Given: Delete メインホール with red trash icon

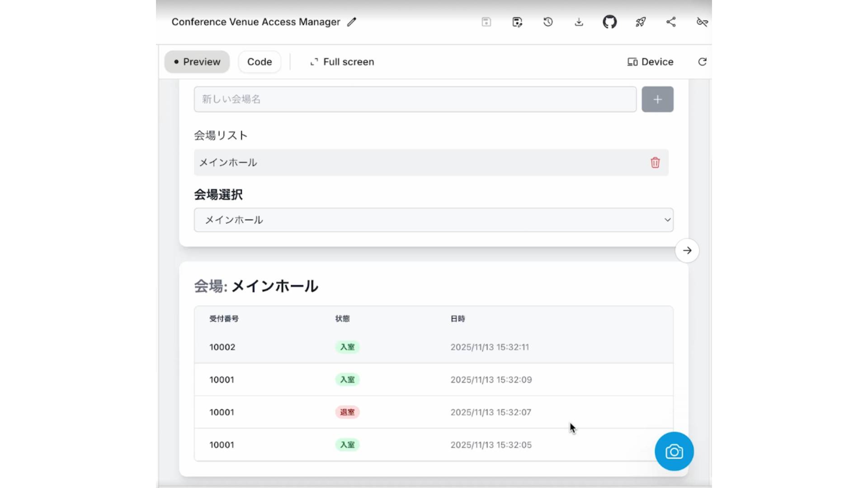Looking at the screenshot, I should [655, 162].
